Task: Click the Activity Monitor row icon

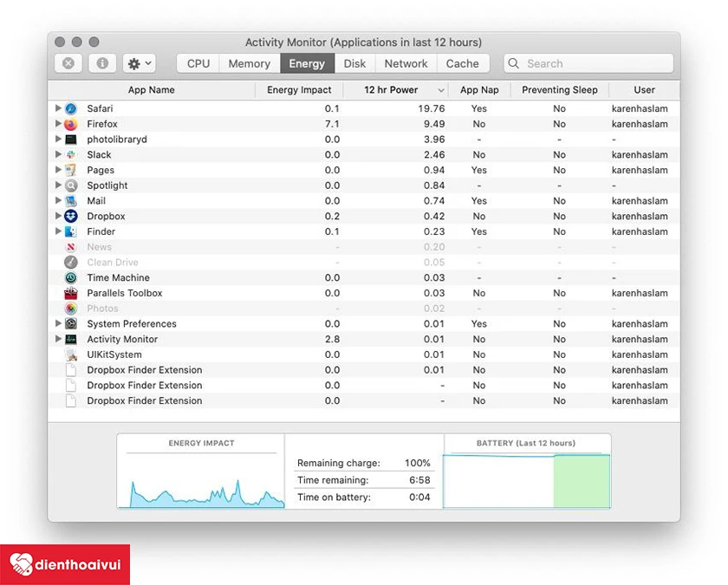Action: 70,339
